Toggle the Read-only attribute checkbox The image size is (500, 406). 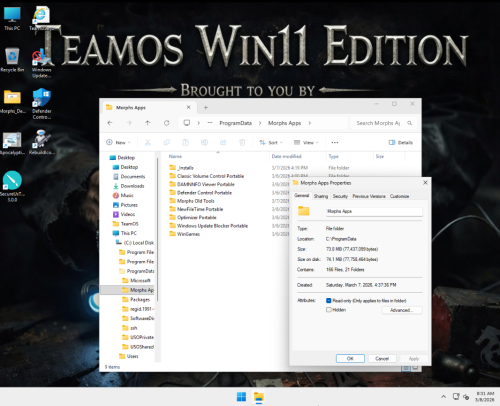pyautogui.click(x=329, y=301)
